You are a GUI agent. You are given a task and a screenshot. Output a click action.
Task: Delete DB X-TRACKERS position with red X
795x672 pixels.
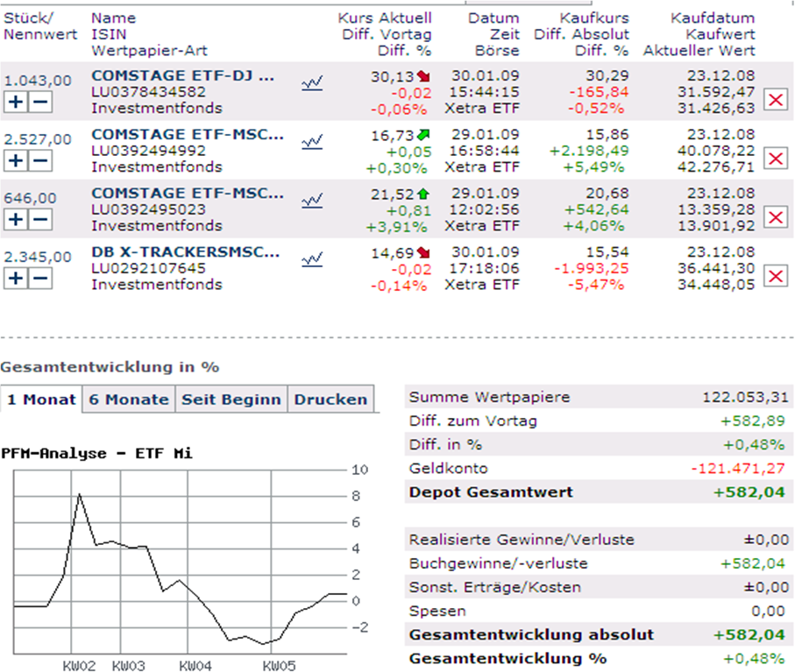pyautogui.click(x=775, y=277)
